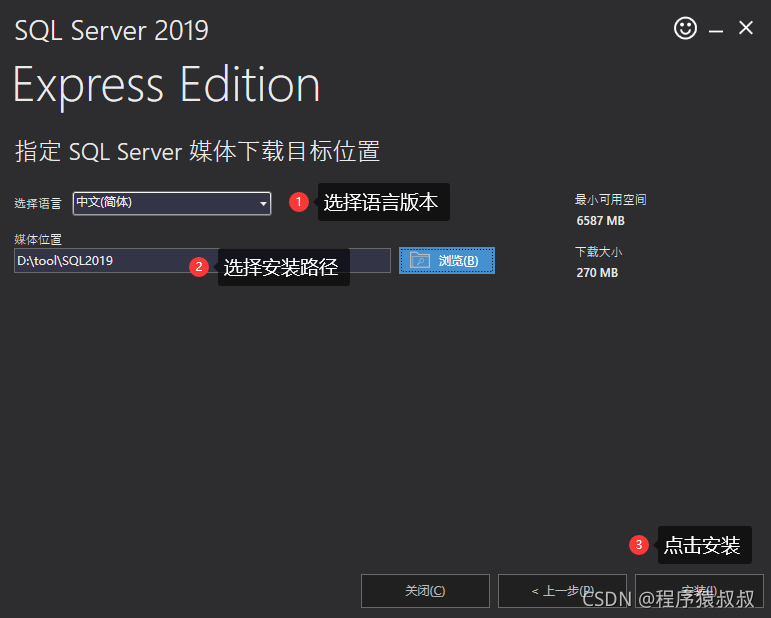771x618 pixels.
Task: Go back with the 上一步(P) button
Action: (x=562, y=590)
